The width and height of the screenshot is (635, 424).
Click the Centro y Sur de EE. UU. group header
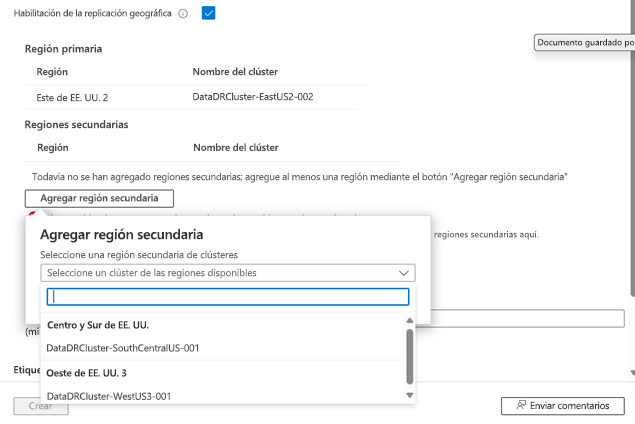(98, 325)
